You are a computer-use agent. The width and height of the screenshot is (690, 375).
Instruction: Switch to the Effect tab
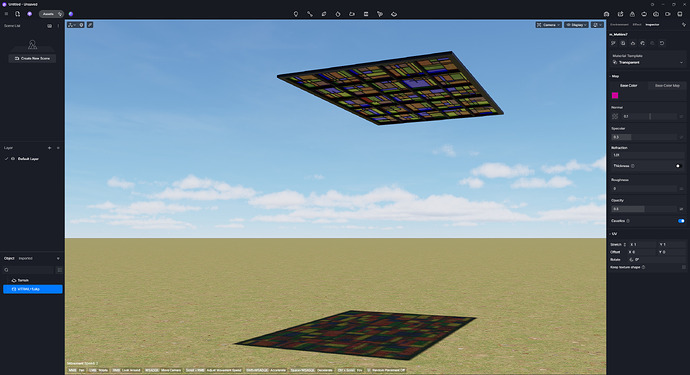pyautogui.click(x=637, y=25)
